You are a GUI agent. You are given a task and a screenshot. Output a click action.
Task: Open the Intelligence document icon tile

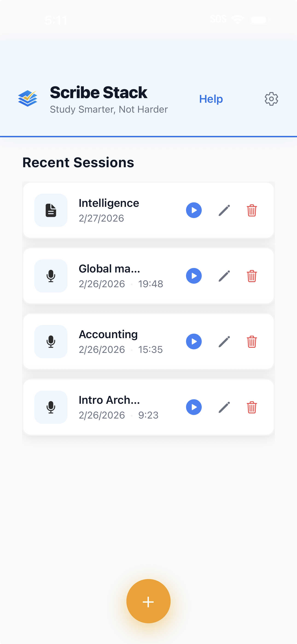pyautogui.click(x=51, y=210)
